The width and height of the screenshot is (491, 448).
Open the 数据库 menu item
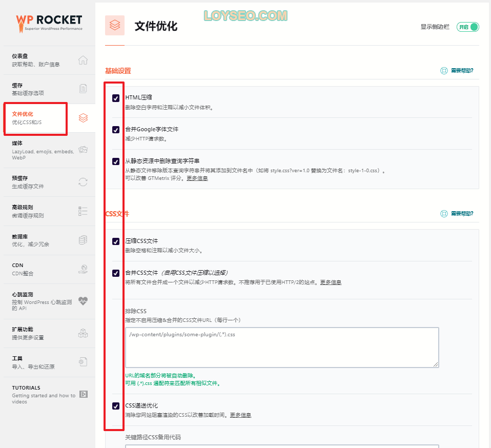[50, 240]
